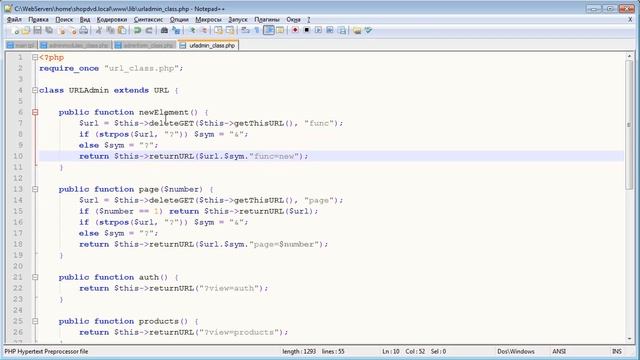The height and width of the screenshot is (360, 640).
Task: Click the plugin folder icon in toolbar
Action: [357, 30]
